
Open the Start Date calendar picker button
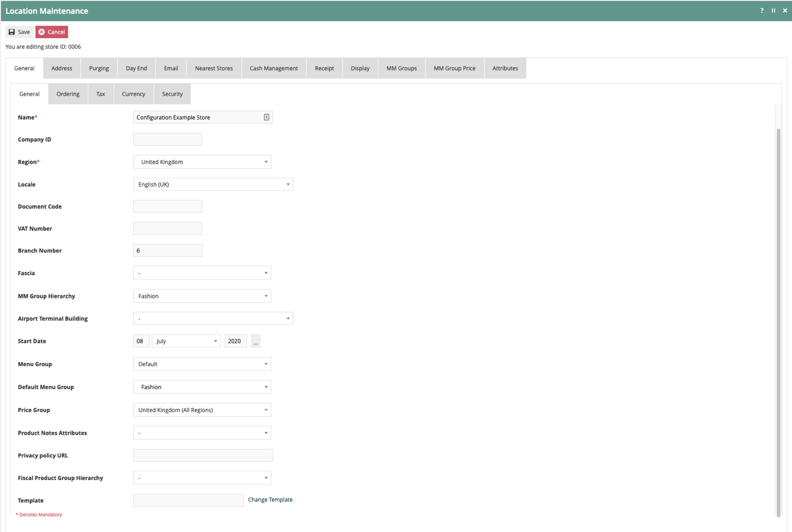tap(255, 341)
